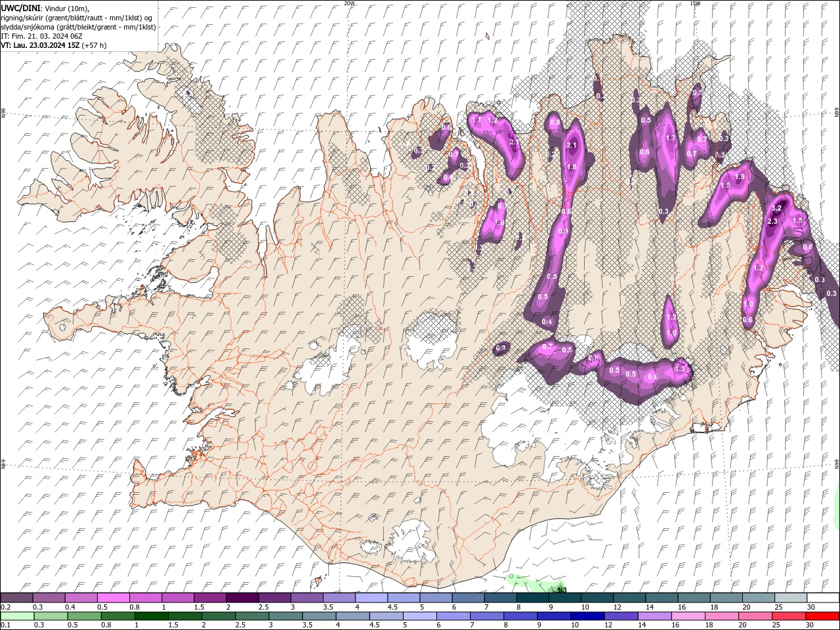Select the dark teal upper row swatch labeled 8

(x=532, y=598)
